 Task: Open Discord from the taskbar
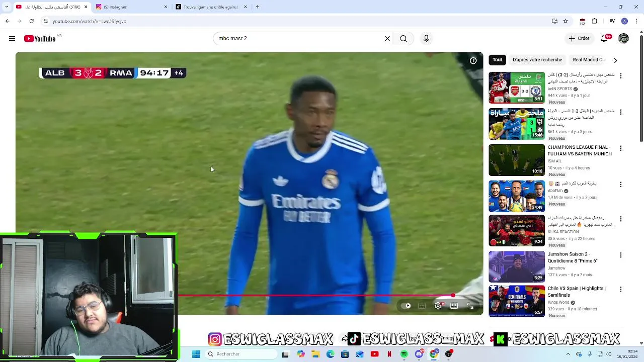pyautogui.click(x=419, y=354)
